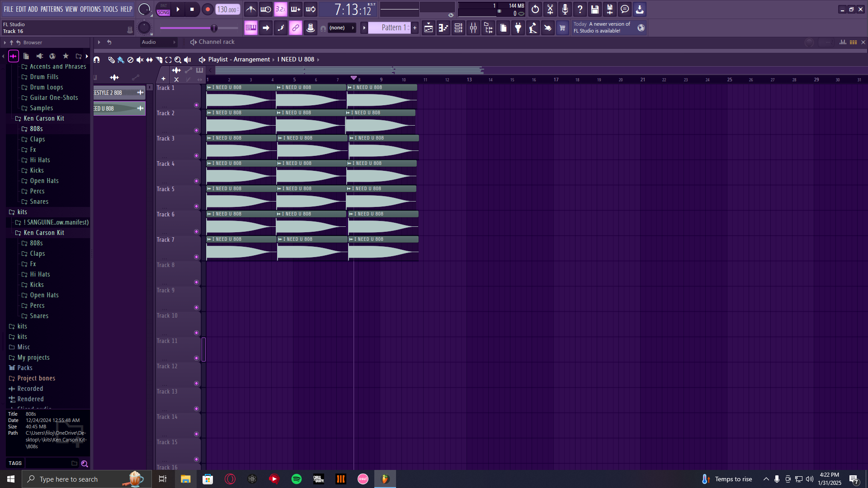
Task: Select the Playback tool in playlist toolbar
Action: pos(187,60)
